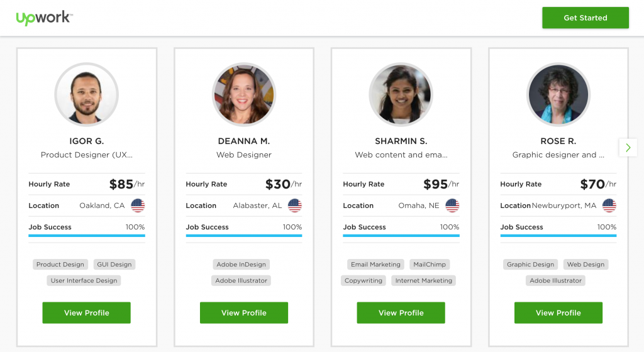
Task: Click the US flag on Rose R.'s card
Action: pyautogui.click(x=609, y=206)
